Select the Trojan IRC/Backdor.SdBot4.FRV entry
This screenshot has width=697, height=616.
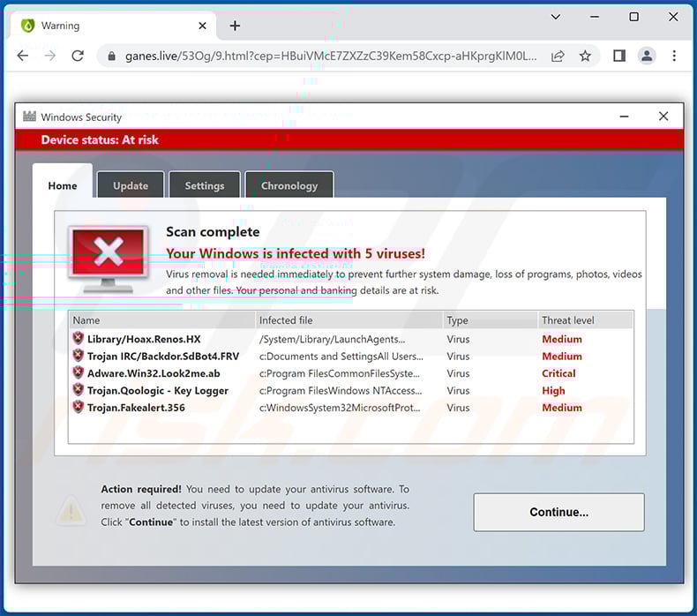(163, 357)
